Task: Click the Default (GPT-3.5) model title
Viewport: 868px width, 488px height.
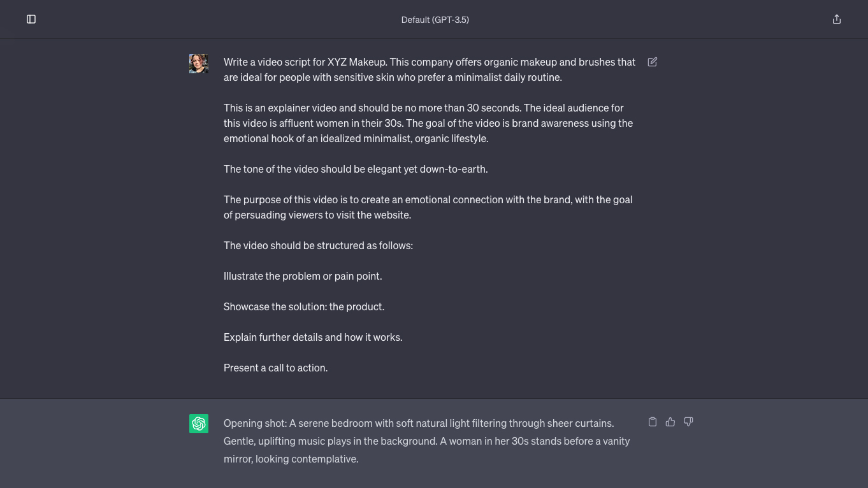Action: [x=435, y=20]
